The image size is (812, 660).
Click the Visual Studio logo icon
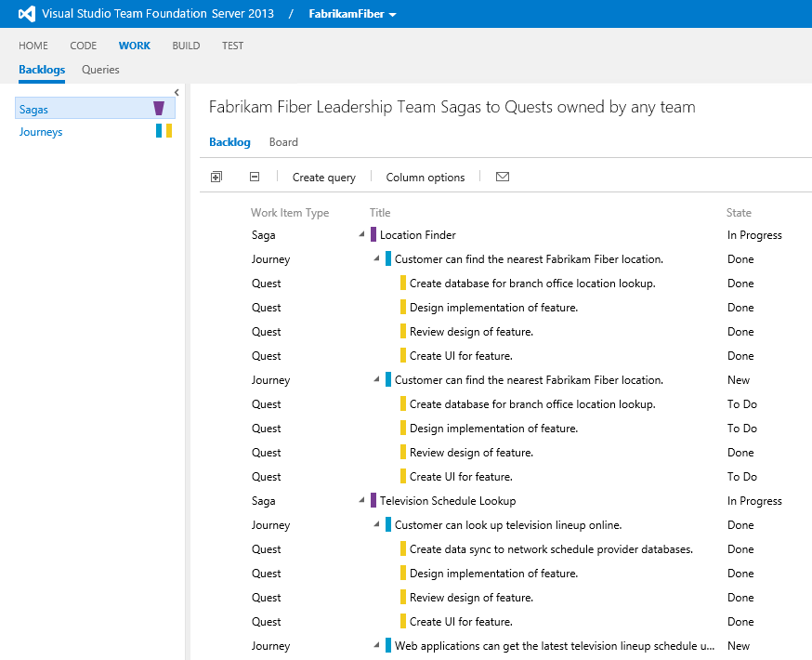pos(26,14)
